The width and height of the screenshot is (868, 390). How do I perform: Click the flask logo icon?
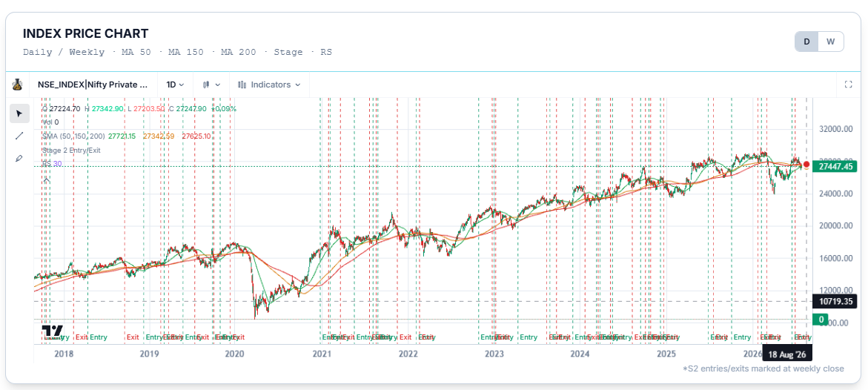tap(18, 85)
